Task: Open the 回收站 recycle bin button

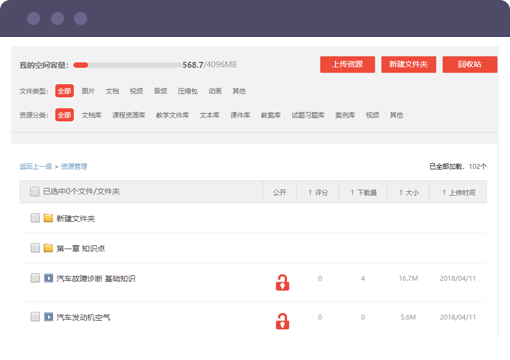Action: (x=470, y=64)
